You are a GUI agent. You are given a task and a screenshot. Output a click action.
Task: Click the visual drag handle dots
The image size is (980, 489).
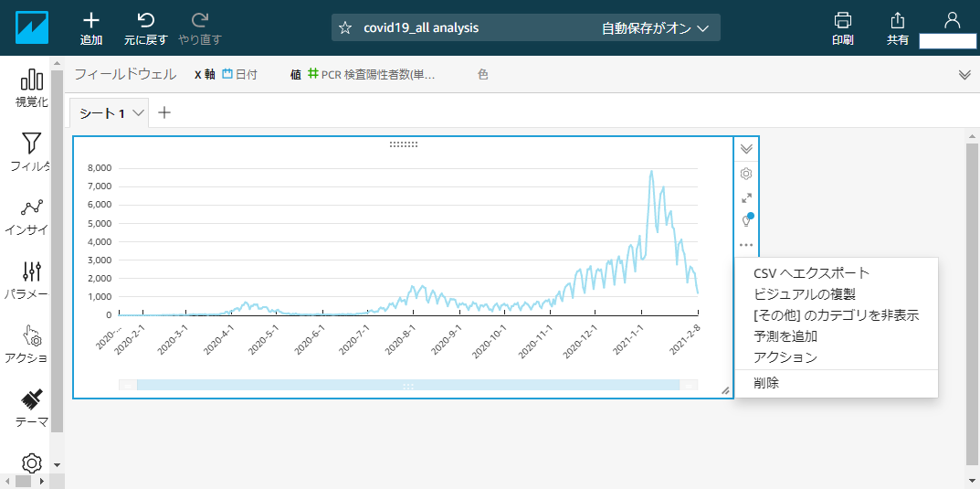click(x=403, y=144)
